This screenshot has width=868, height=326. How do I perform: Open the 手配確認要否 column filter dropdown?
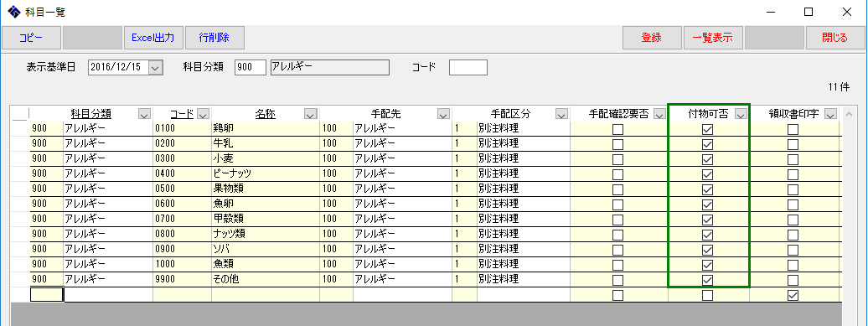pos(659,114)
